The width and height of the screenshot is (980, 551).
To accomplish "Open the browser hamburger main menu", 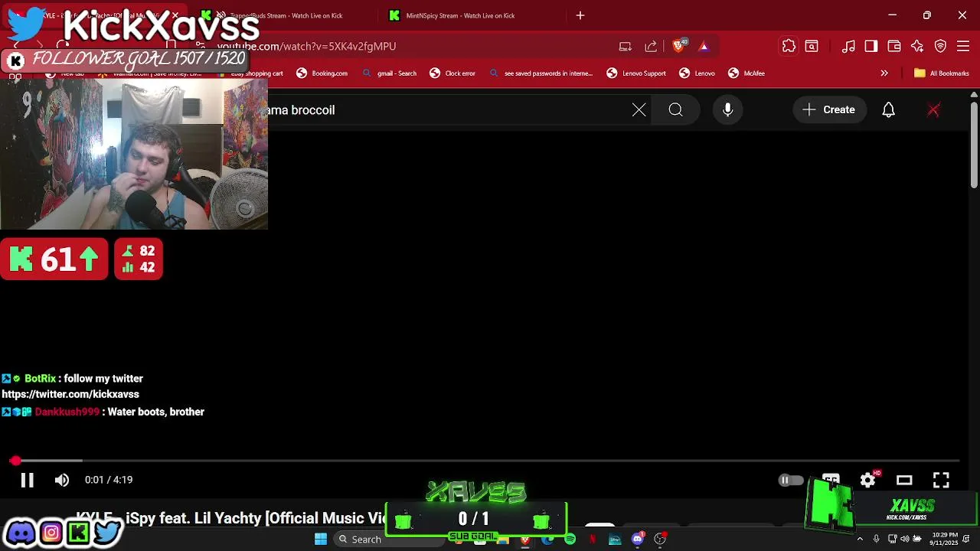I will click(x=963, y=47).
